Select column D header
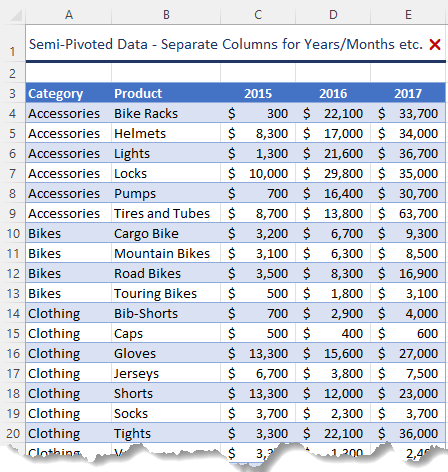The height and width of the screenshot is (472, 448). click(x=333, y=15)
